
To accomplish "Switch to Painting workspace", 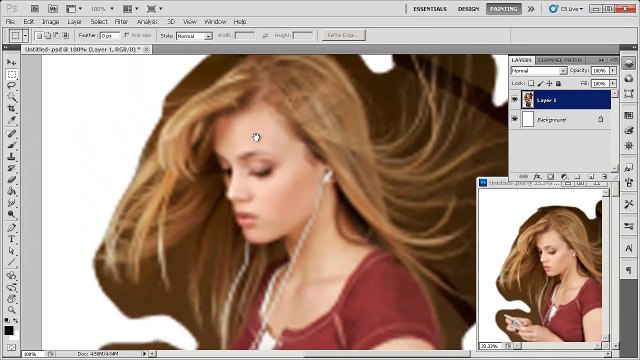I will [504, 9].
